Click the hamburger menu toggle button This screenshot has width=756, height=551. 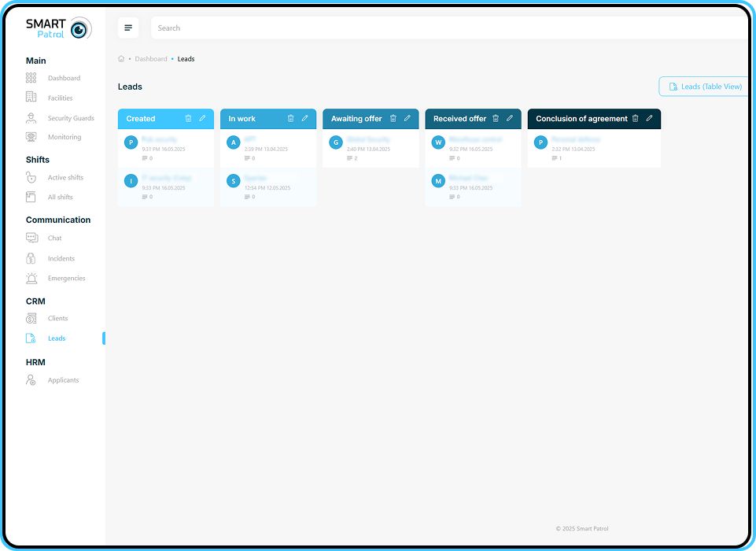point(128,28)
